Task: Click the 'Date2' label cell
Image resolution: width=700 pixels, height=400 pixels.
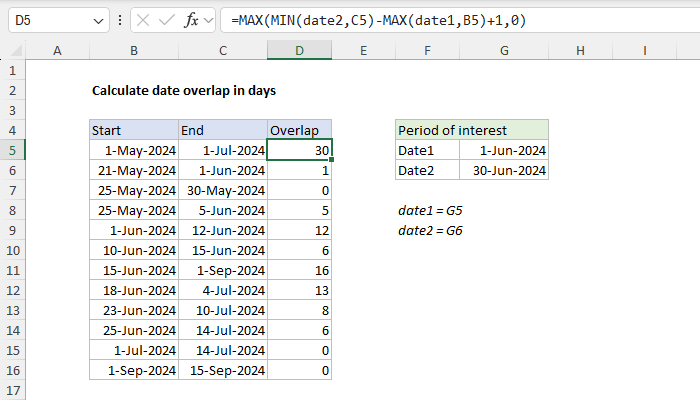Action: tap(427, 171)
